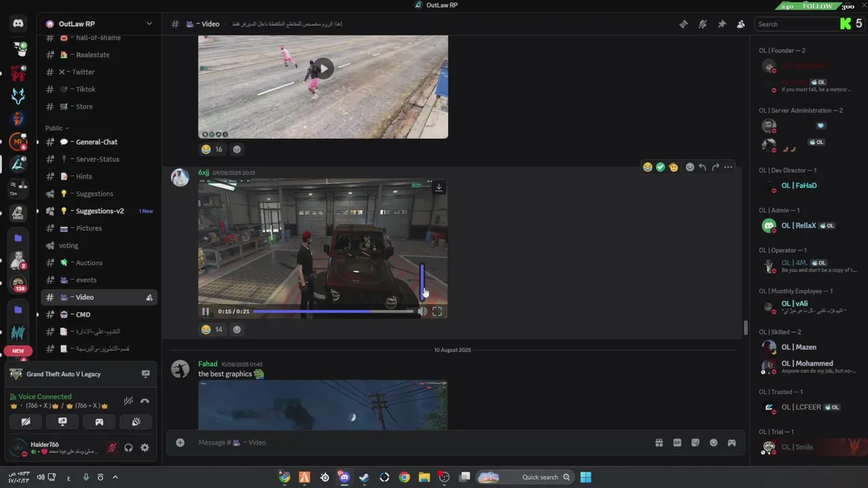Open the GIF picker

(677, 443)
